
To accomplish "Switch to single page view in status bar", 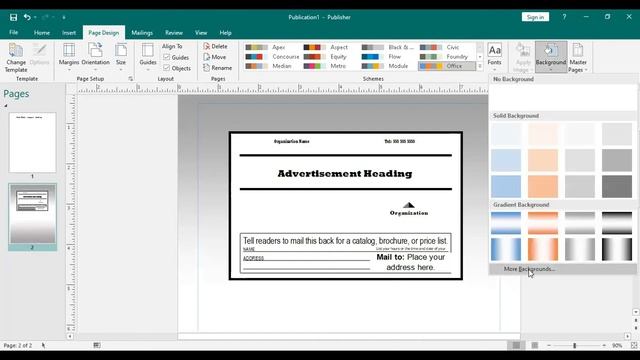I will click(x=516, y=345).
